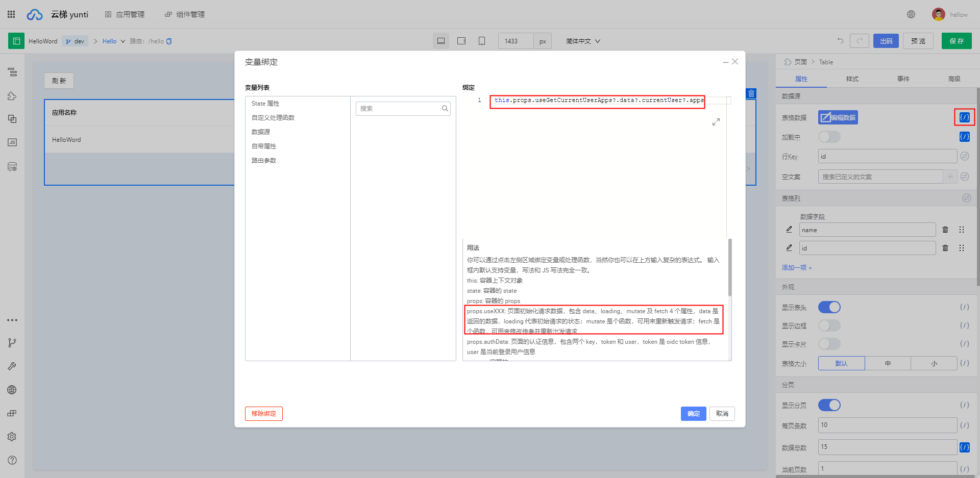Open the help question-mark icon

click(12, 460)
